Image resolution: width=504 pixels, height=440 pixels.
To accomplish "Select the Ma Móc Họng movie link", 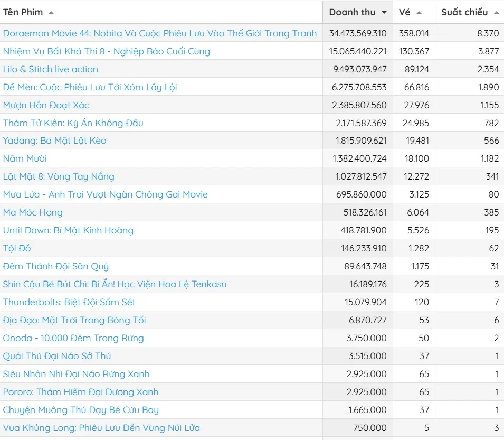I will [x=33, y=212].
